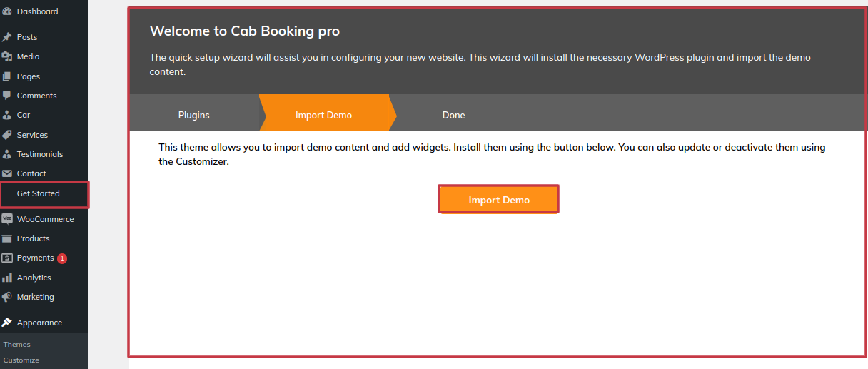This screenshot has height=369, width=868.
Task: Click the Posts pushpin icon
Action: click(7, 37)
